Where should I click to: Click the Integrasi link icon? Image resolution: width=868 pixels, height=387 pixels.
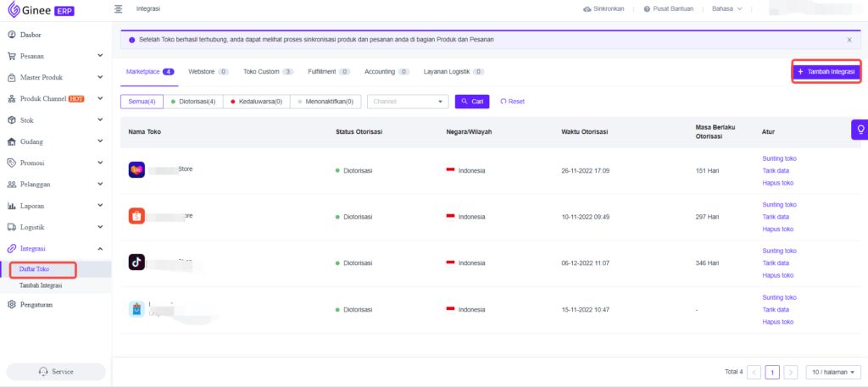pyautogui.click(x=12, y=249)
